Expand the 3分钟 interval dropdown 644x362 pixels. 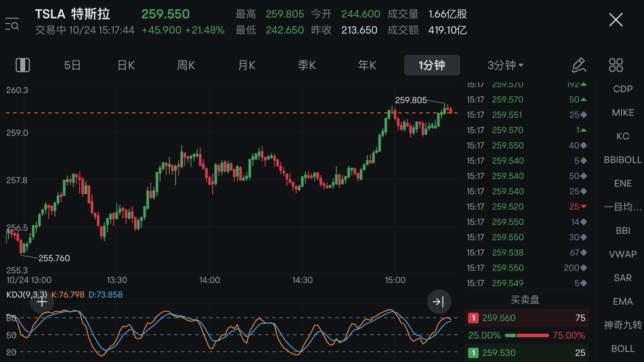[x=505, y=65]
